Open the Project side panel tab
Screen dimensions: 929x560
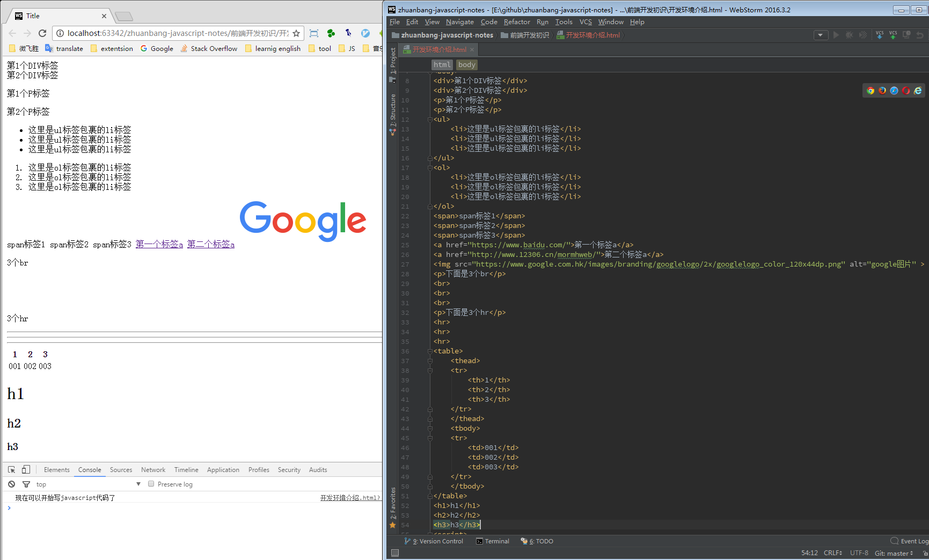[393, 64]
